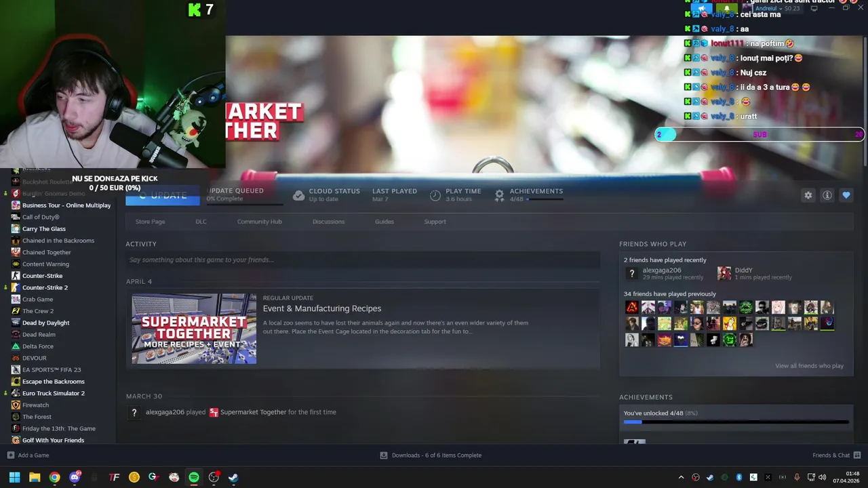Open Steam from taskbar
The height and width of the screenshot is (488, 868).
pyautogui.click(x=233, y=477)
